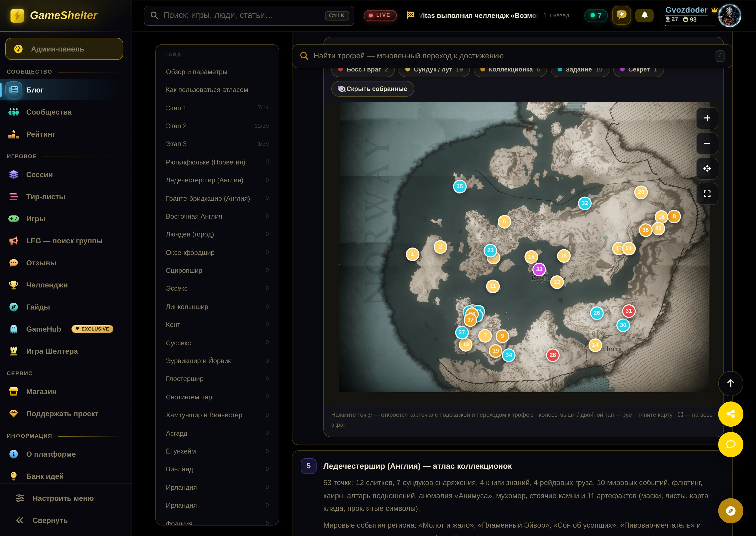Select map marker 6
The width and height of the screenshot is (756, 536).
point(505,222)
